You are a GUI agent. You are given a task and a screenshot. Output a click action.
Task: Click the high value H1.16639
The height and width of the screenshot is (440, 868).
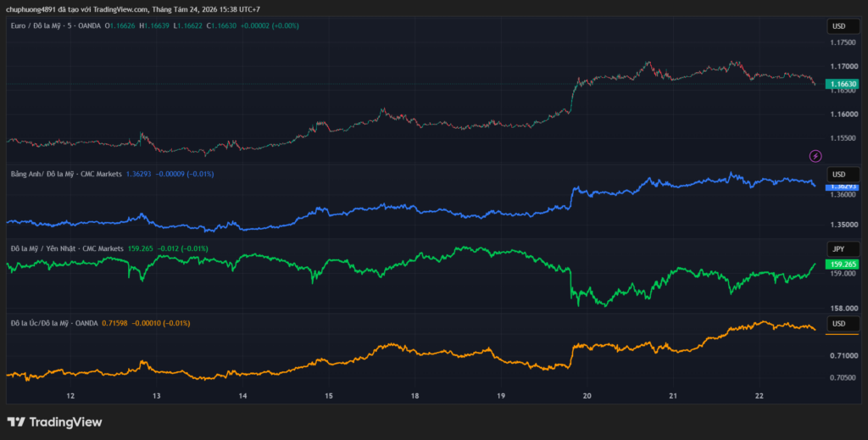tap(154, 25)
